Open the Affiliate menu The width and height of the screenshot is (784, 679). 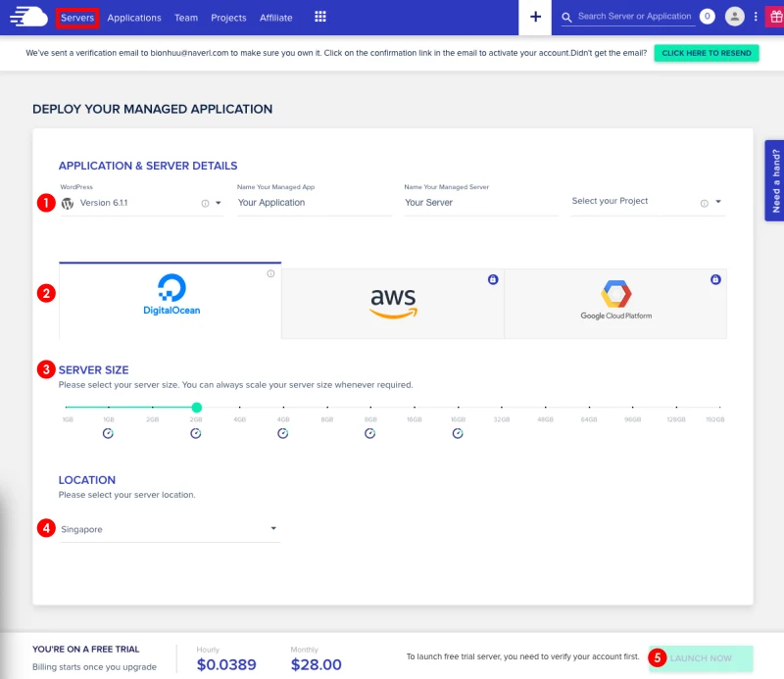pos(276,18)
